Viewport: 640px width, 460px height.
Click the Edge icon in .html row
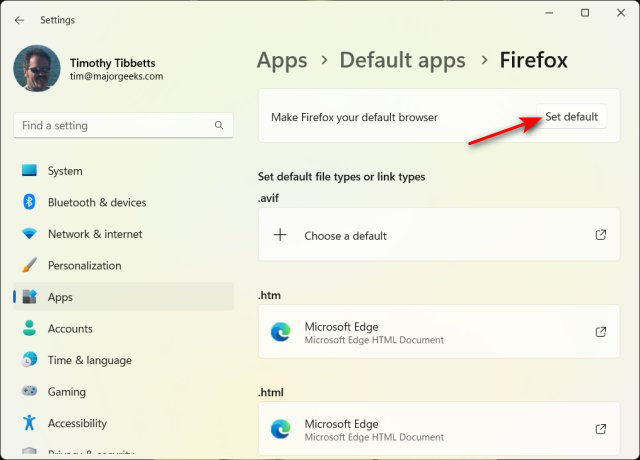click(280, 429)
